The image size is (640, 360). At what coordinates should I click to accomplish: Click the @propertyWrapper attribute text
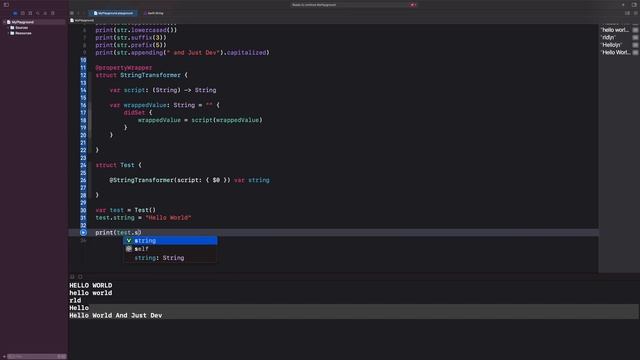[x=124, y=68]
